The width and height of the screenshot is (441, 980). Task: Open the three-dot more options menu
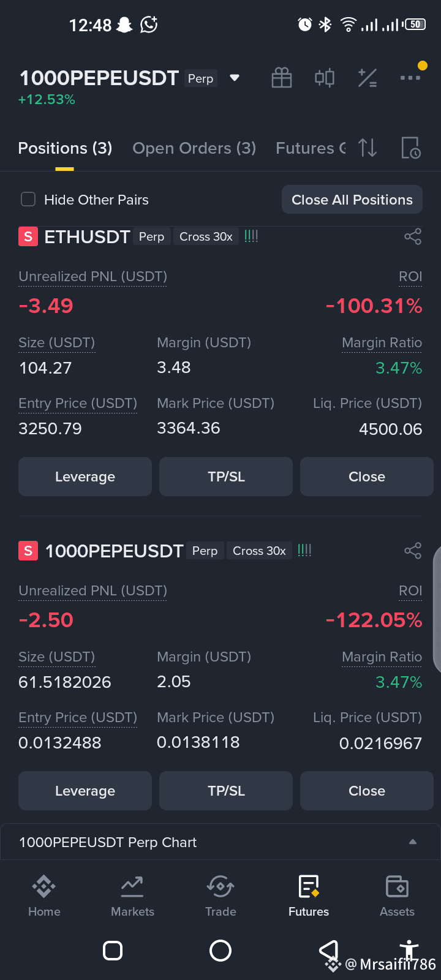pyautogui.click(x=410, y=78)
